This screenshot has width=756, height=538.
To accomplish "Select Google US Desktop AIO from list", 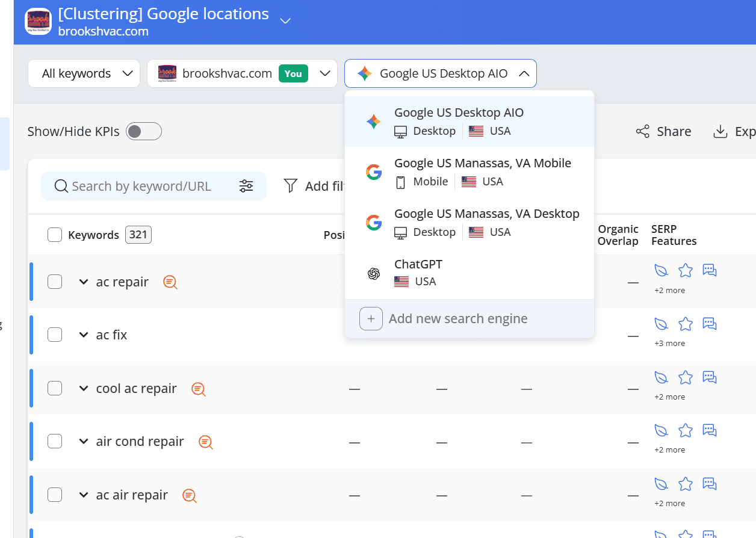I will coord(469,122).
